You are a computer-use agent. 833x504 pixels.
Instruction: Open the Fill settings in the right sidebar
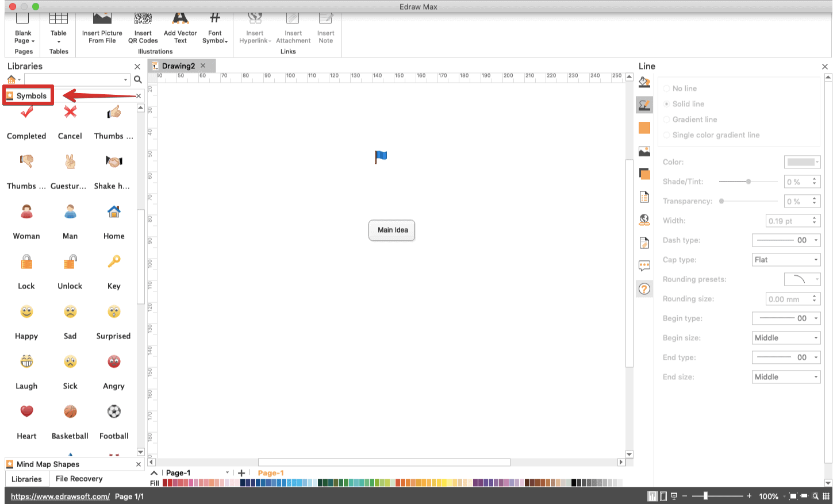644,82
